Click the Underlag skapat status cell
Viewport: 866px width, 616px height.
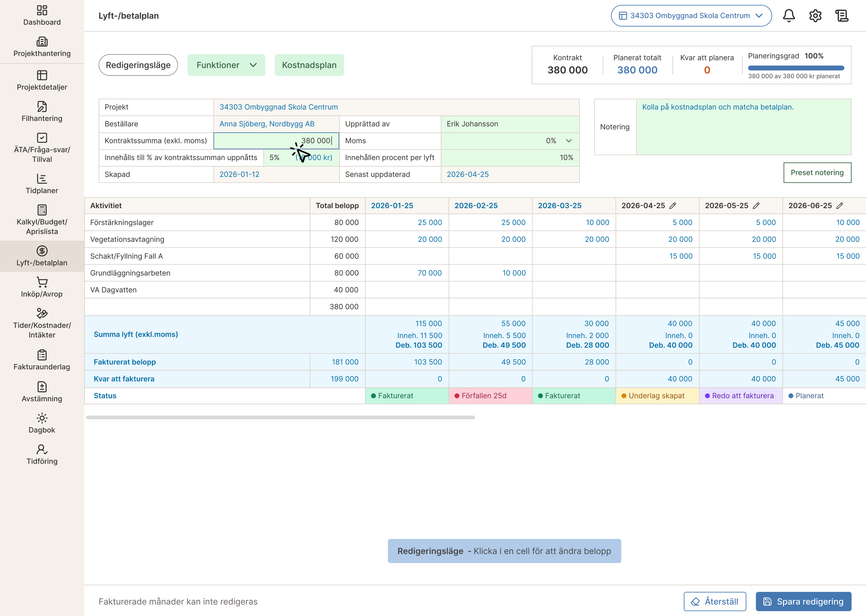pos(657,396)
